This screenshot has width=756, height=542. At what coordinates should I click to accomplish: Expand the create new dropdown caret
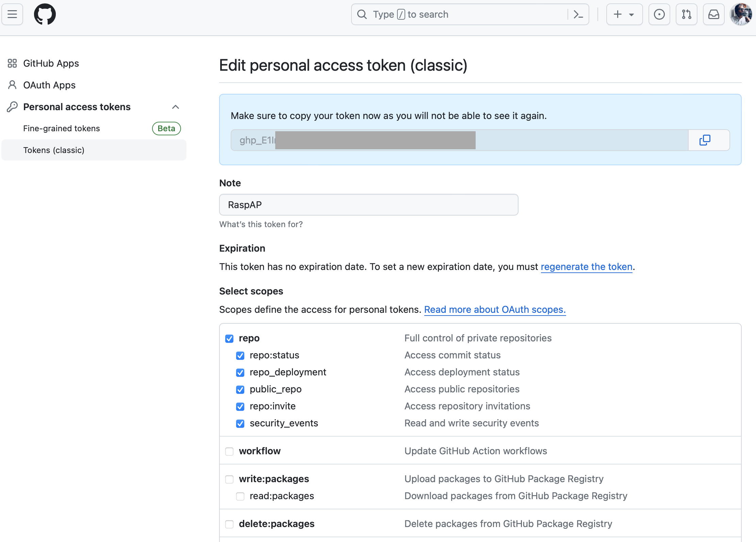631,15
